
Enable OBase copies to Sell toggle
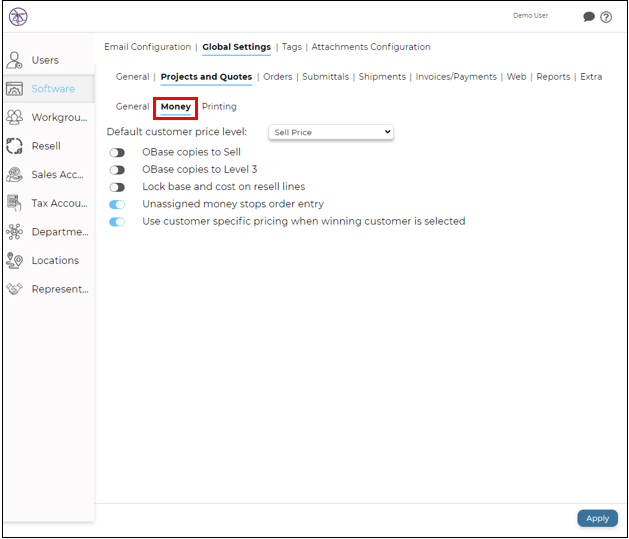coord(117,153)
